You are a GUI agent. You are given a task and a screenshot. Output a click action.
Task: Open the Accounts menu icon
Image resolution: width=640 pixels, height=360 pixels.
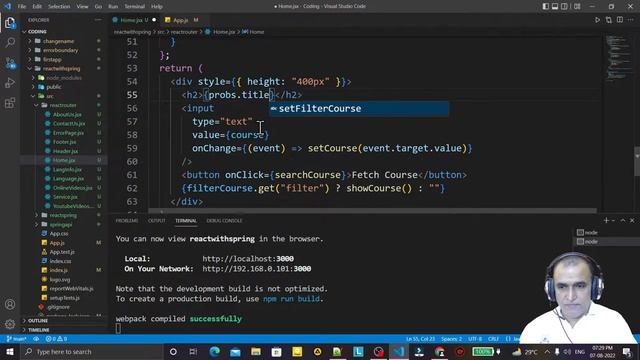10,304
